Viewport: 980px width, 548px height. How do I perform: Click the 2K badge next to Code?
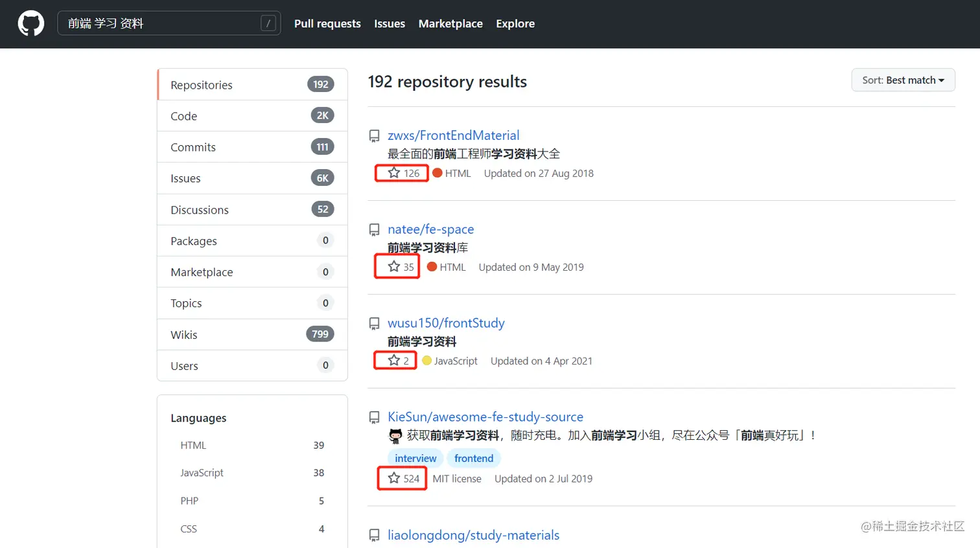(x=323, y=115)
